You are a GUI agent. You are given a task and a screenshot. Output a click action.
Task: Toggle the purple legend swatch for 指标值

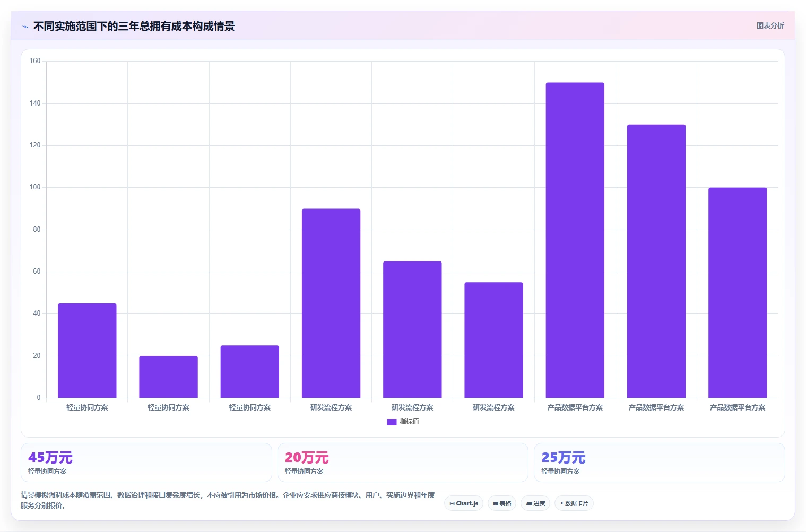(x=392, y=422)
